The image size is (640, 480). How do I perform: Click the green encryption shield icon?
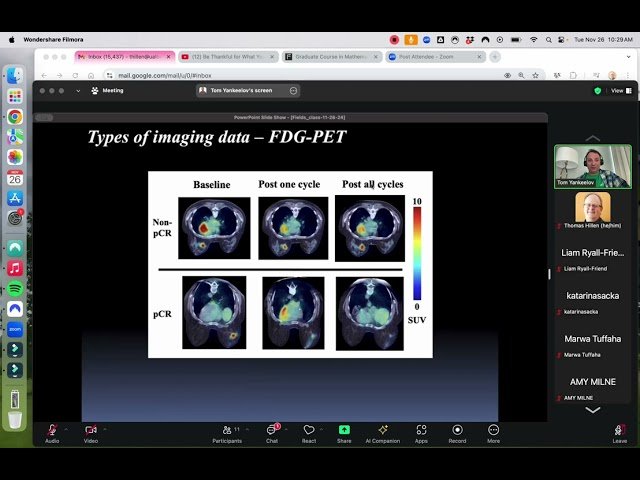click(x=598, y=90)
